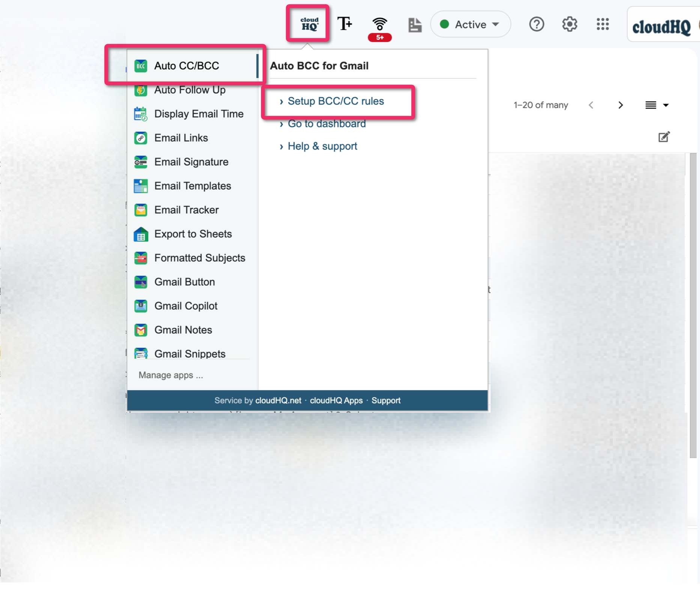Open Help & support link
The width and height of the screenshot is (700, 598).
[322, 146]
